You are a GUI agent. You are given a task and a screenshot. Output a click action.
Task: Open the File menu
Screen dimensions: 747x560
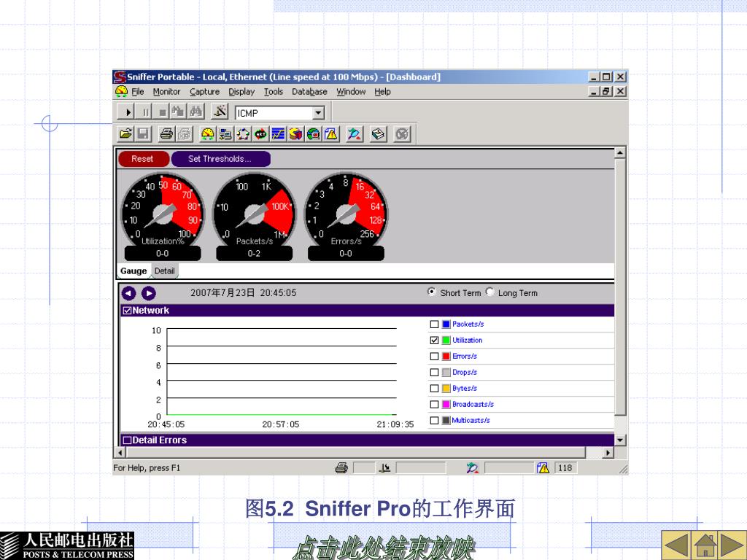click(x=138, y=91)
